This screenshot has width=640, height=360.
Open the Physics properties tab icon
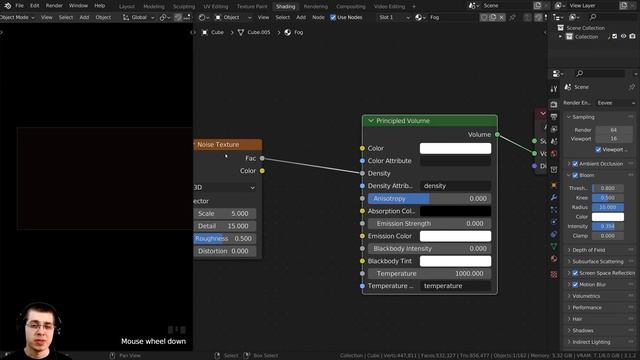(x=554, y=222)
